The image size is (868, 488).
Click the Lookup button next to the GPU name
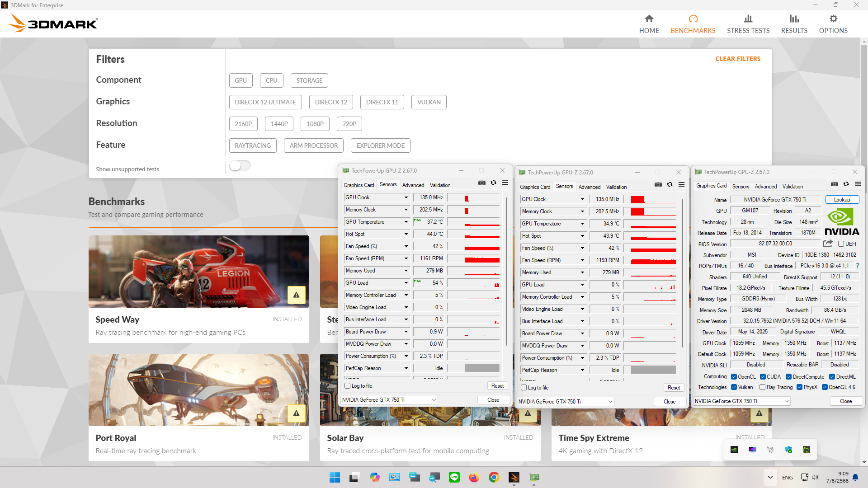click(x=841, y=200)
